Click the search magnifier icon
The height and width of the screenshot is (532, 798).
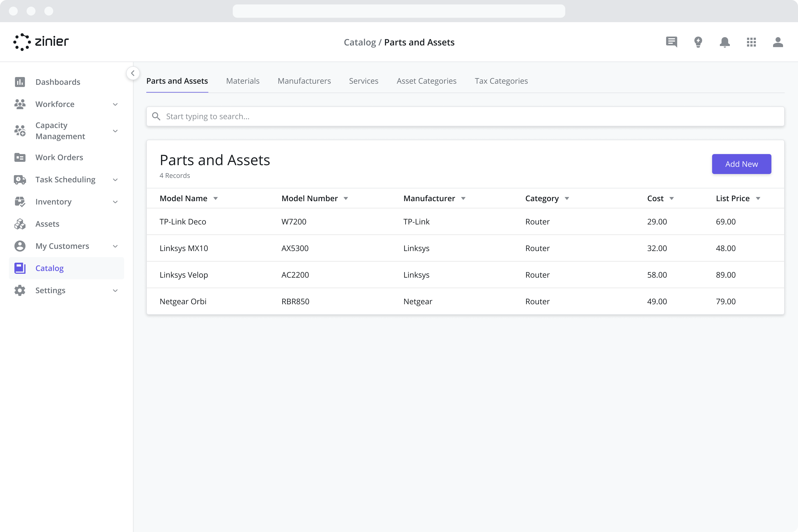coord(156,116)
